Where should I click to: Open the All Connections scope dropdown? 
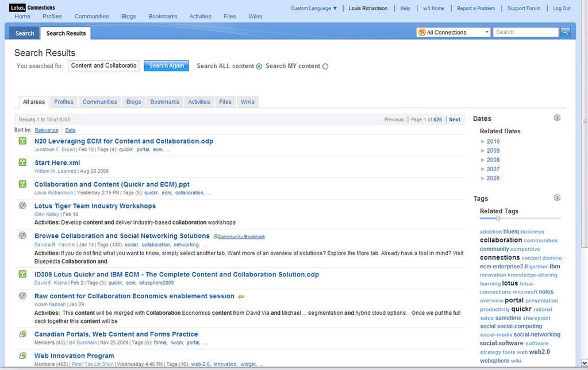[454, 32]
